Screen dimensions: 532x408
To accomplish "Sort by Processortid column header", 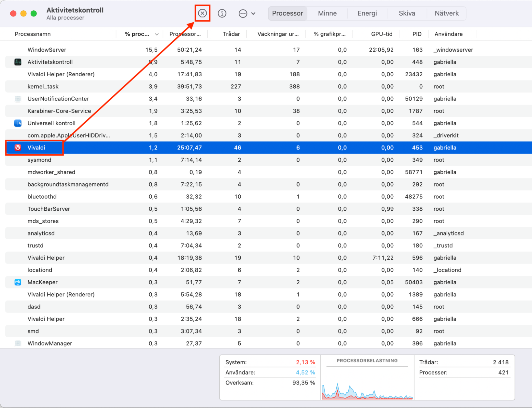I will coord(185,34).
